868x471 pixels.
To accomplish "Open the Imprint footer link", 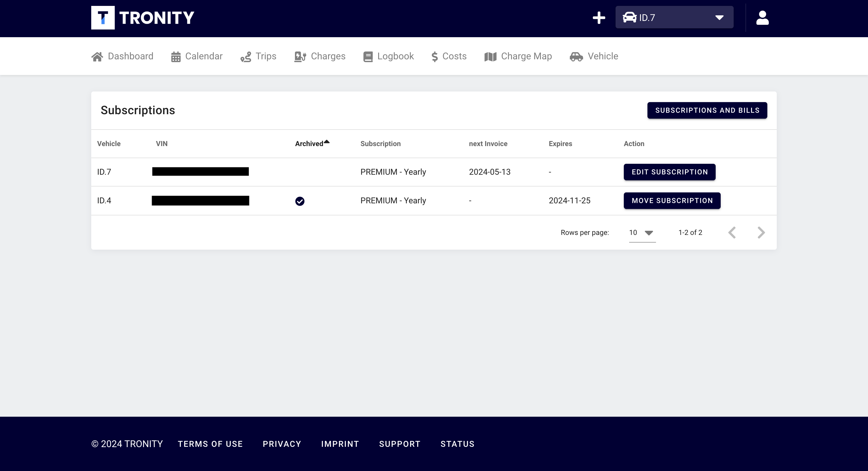I will coord(340,444).
